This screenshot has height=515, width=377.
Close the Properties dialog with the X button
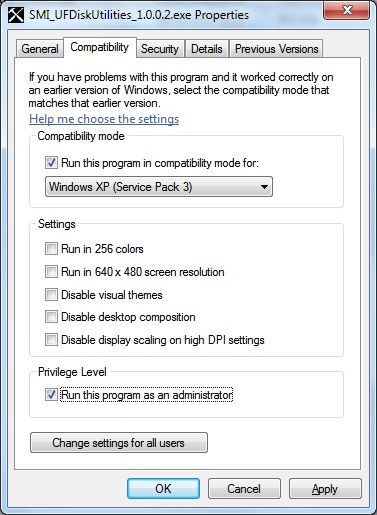(x=346, y=10)
